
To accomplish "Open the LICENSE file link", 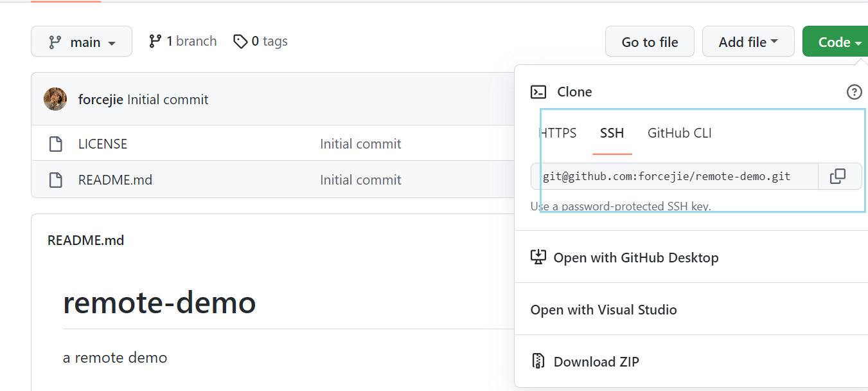I will point(103,144).
